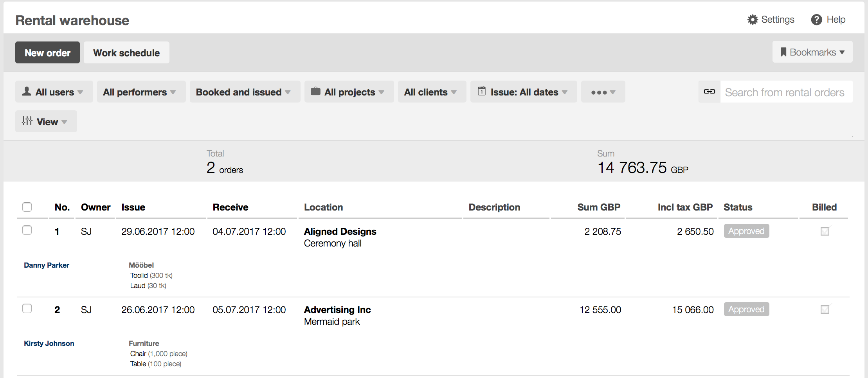This screenshot has height=378, width=868.
Task: Click the briefcase icon in All projects
Action: click(315, 92)
